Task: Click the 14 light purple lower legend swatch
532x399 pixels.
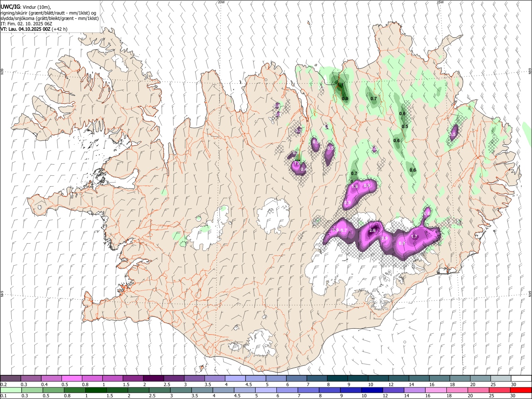Action: click(415, 390)
